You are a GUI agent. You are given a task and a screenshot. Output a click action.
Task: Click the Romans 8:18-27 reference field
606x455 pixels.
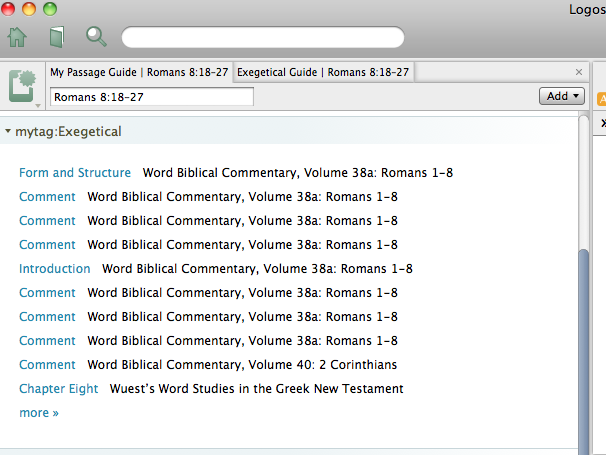[152, 97]
